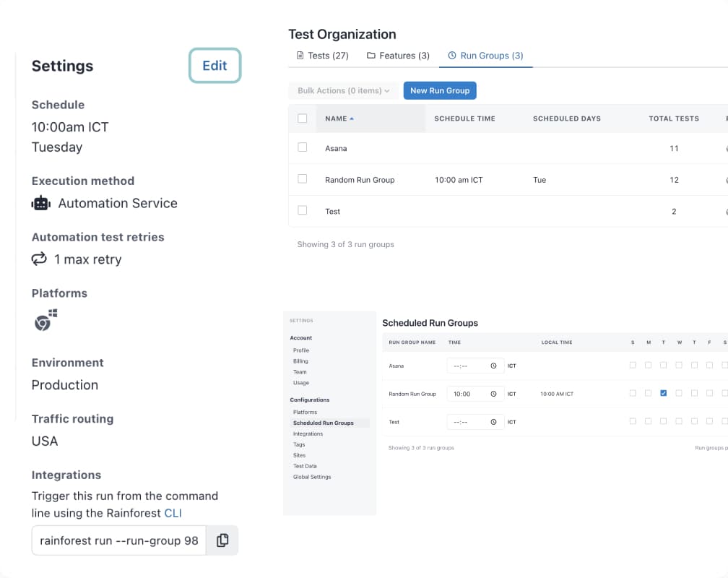Open Global Settings in the sidebar
This screenshot has width=728, height=578.
pyautogui.click(x=312, y=477)
